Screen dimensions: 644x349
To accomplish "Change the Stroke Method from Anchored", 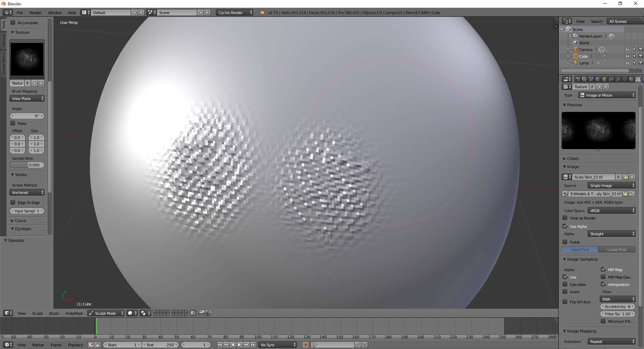I will [x=27, y=192].
